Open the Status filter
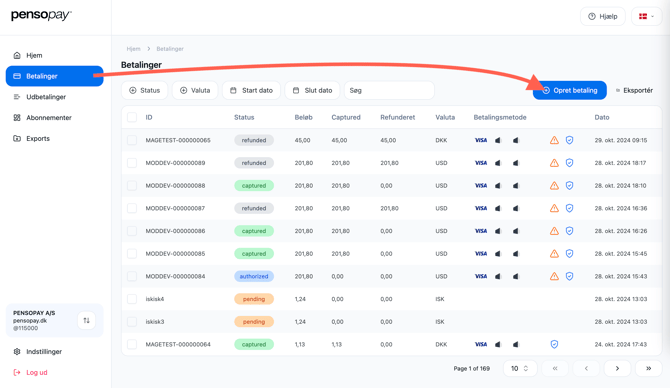 (x=144, y=90)
